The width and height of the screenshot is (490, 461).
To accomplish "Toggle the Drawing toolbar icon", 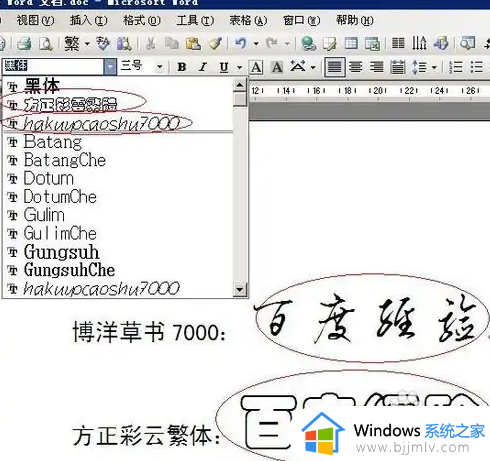I will [441, 44].
